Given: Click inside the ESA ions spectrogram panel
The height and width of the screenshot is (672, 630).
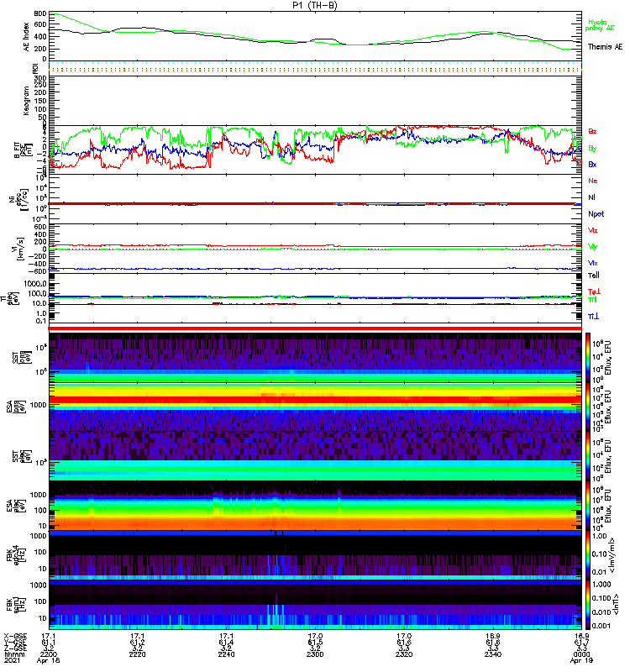Looking at the screenshot, I should pyautogui.click(x=315, y=407).
